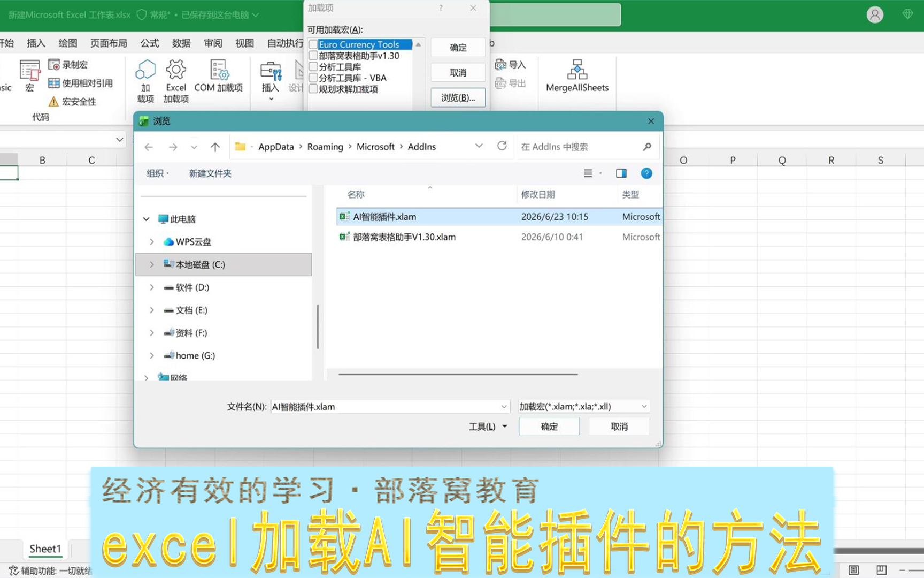Open the 工具 dropdown menu

click(x=488, y=427)
